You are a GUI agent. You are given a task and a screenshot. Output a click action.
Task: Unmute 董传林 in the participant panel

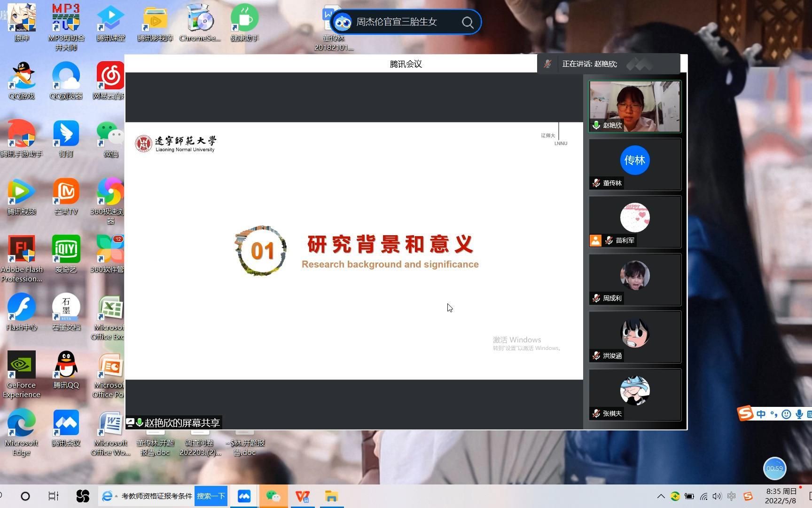tap(596, 183)
